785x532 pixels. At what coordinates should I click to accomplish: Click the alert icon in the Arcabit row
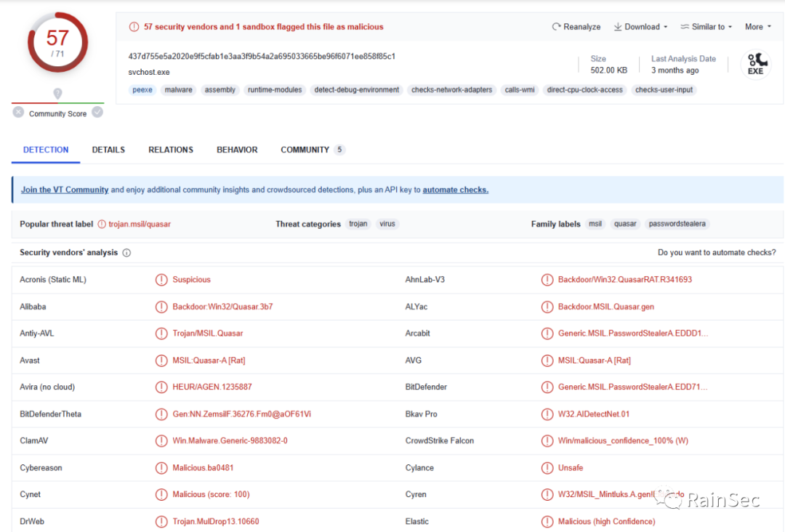547,334
